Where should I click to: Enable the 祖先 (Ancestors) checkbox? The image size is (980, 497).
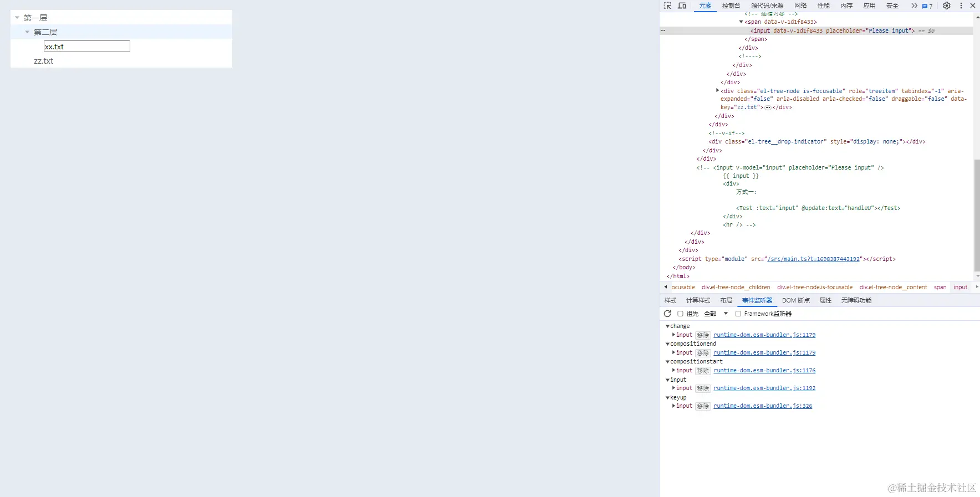(x=680, y=314)
